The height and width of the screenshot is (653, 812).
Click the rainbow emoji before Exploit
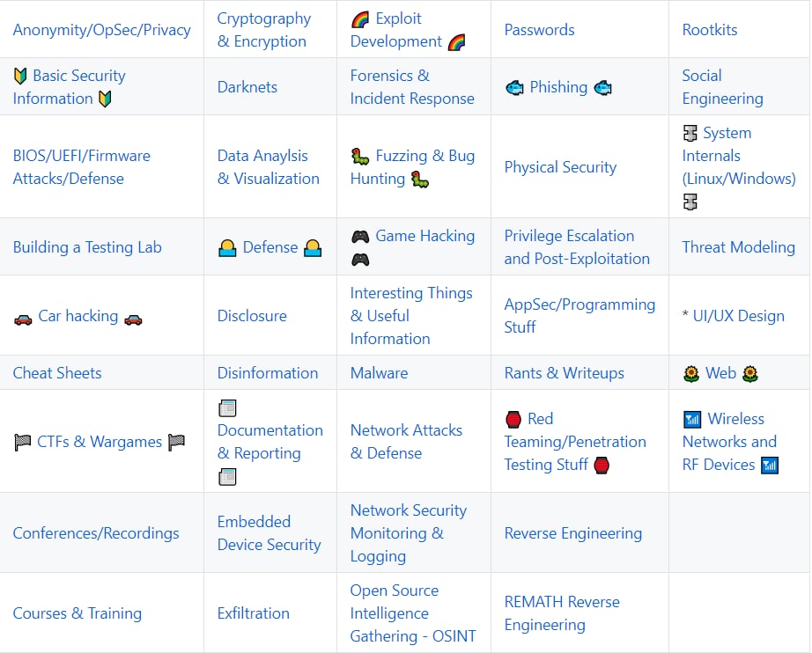coord(360,19)
